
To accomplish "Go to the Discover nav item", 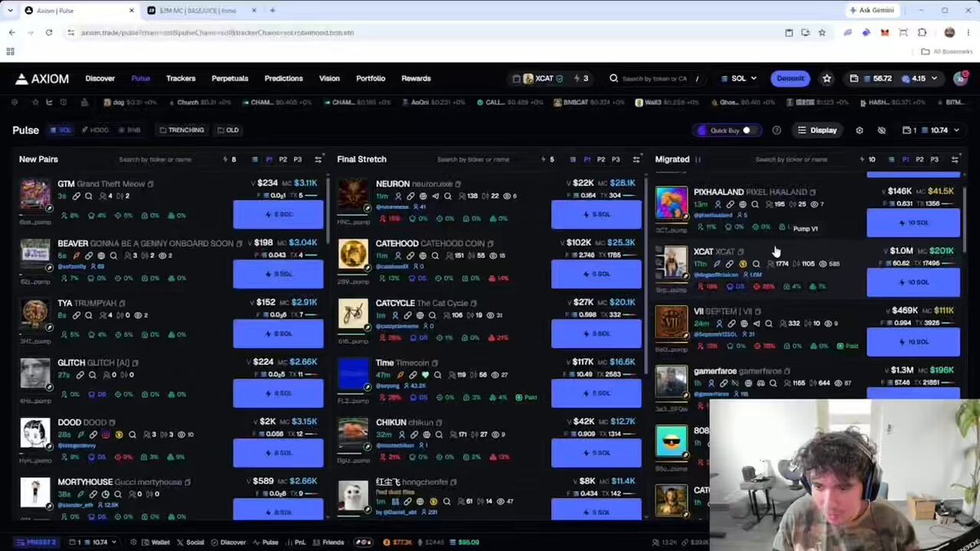I will click(100, 79).
